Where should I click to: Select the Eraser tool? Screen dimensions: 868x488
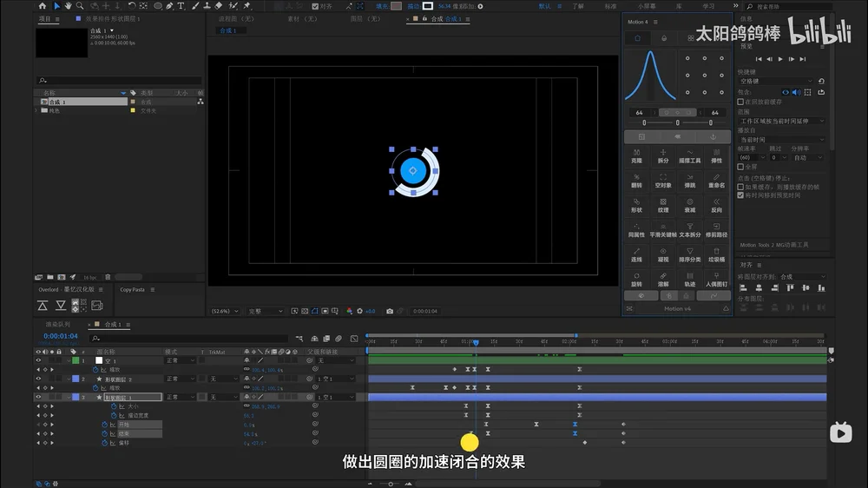click(x=219, y=6)
